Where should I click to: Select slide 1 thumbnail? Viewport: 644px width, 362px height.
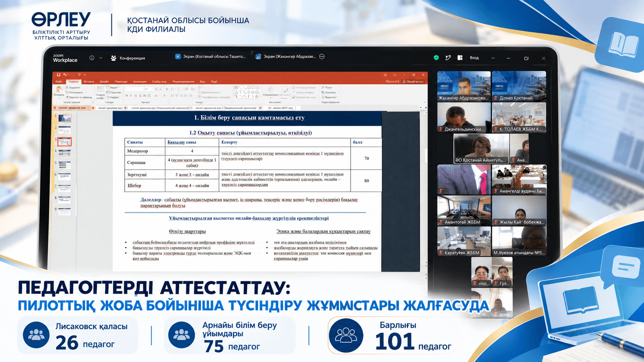pos(64,118)
